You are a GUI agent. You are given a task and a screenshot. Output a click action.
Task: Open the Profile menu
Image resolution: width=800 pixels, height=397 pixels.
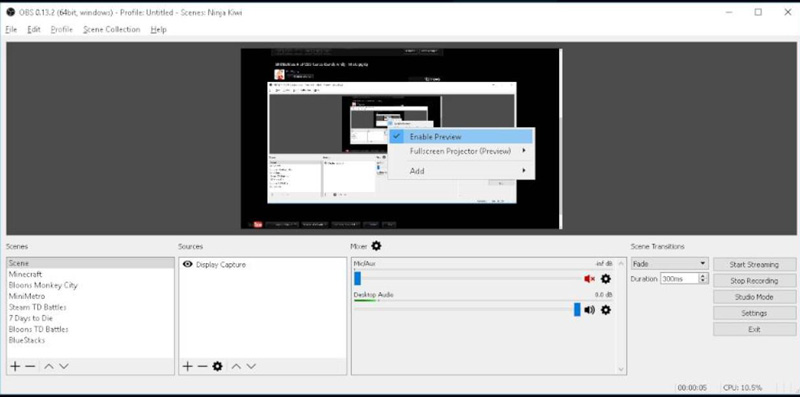(62, 30)
